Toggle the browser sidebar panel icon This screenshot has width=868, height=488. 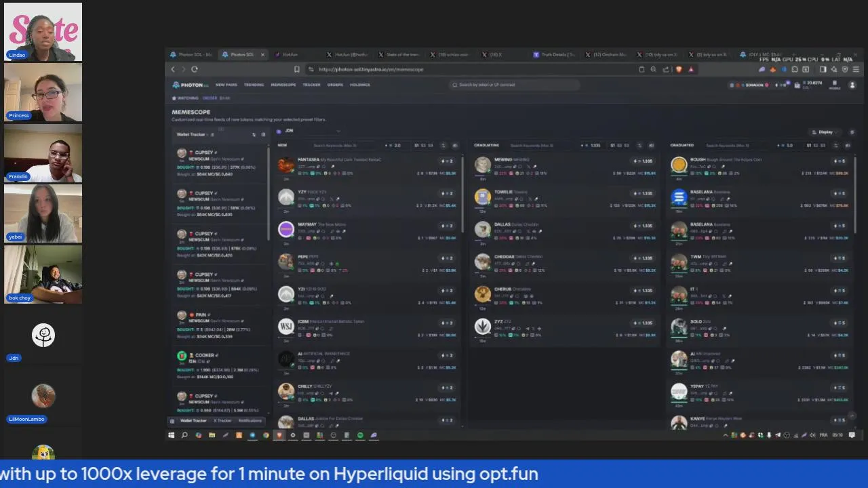click(823, 69)
